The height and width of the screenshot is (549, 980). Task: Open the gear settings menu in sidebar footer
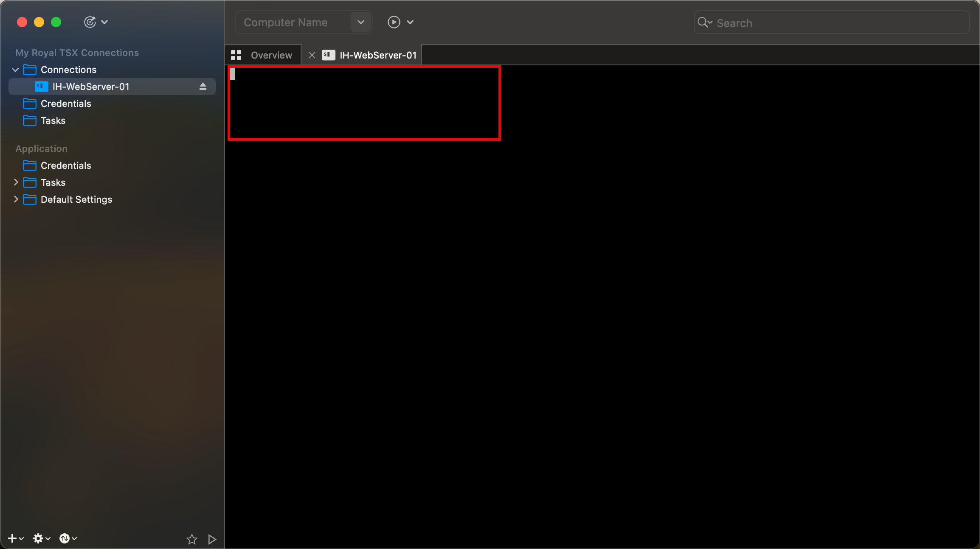point(38,538)
